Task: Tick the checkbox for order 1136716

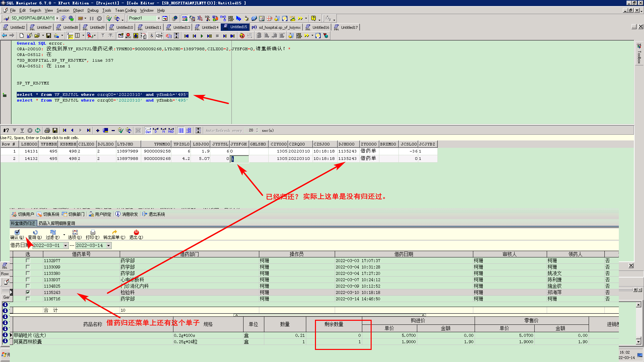Action: tap(28, 299)
